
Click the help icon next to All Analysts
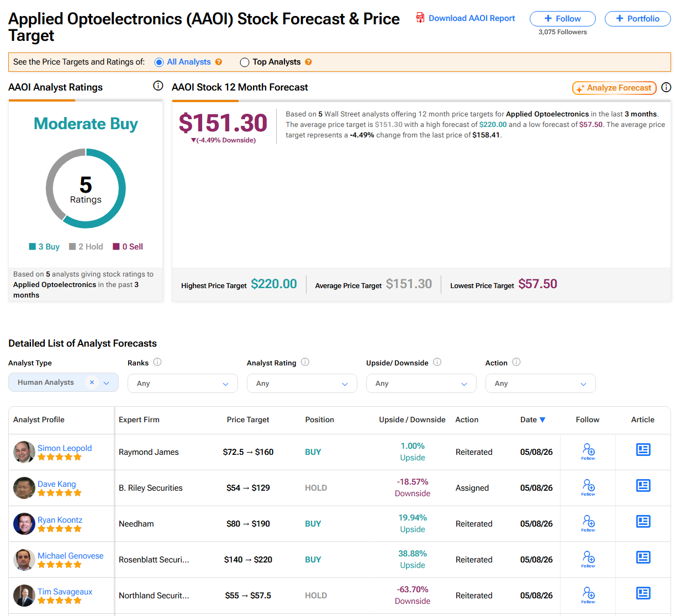coord(219,62)
